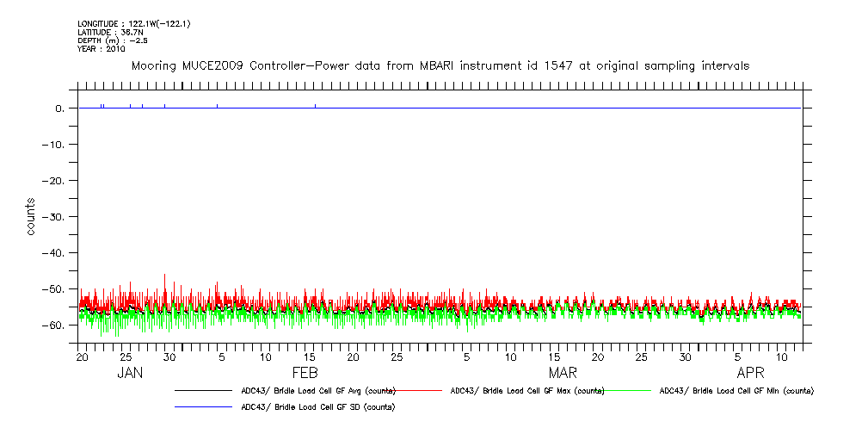
Task: Select the MAR month label
Action: pos(563,373)
